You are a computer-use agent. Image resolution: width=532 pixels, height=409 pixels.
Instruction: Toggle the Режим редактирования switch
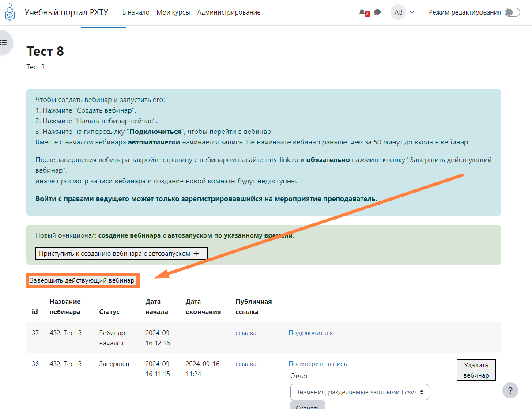click(x=512, y=12)
